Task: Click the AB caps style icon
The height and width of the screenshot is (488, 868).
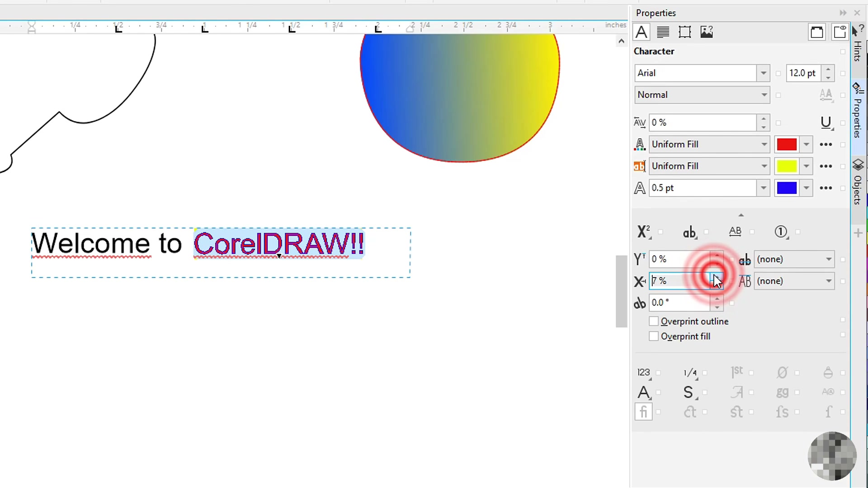Action: coord(736,232)
